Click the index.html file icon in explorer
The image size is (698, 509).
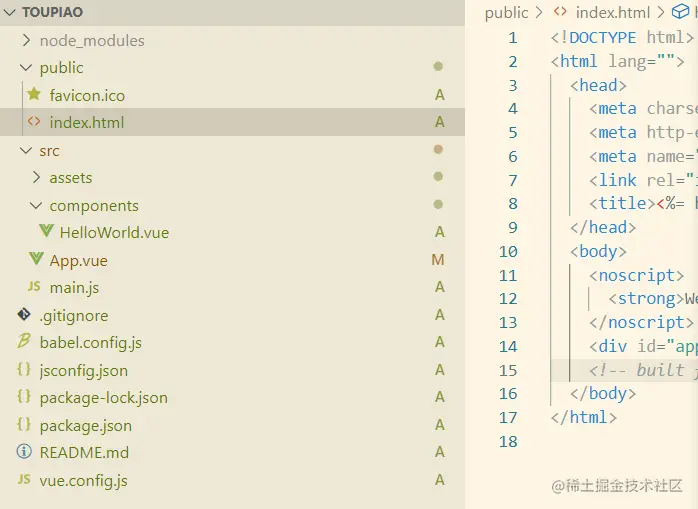coord(34,121)
